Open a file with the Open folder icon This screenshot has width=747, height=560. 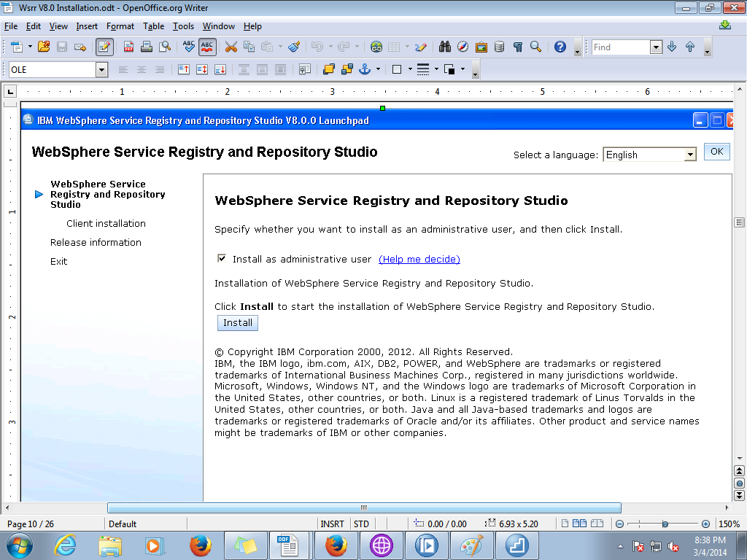[44, 47]
